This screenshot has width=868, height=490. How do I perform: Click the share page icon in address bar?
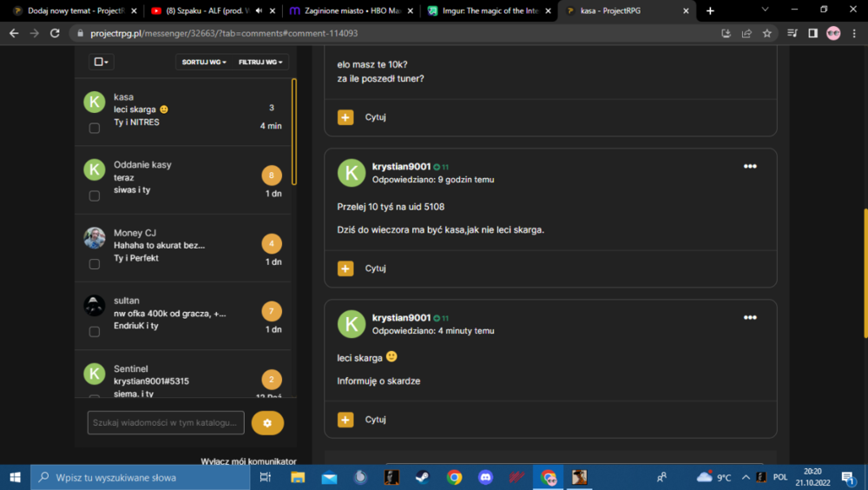[746, 33]
